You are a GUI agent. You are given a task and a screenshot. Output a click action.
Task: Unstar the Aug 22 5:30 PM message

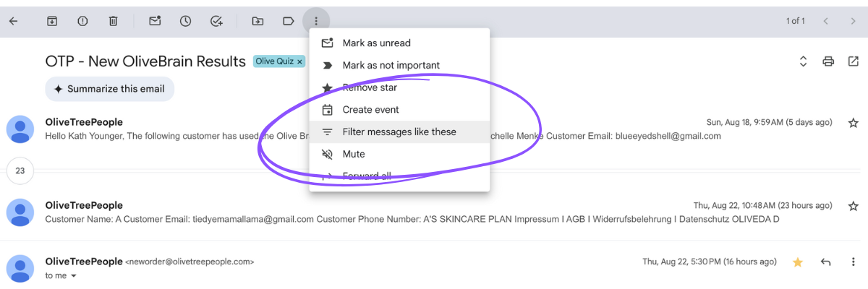(798, 262)
